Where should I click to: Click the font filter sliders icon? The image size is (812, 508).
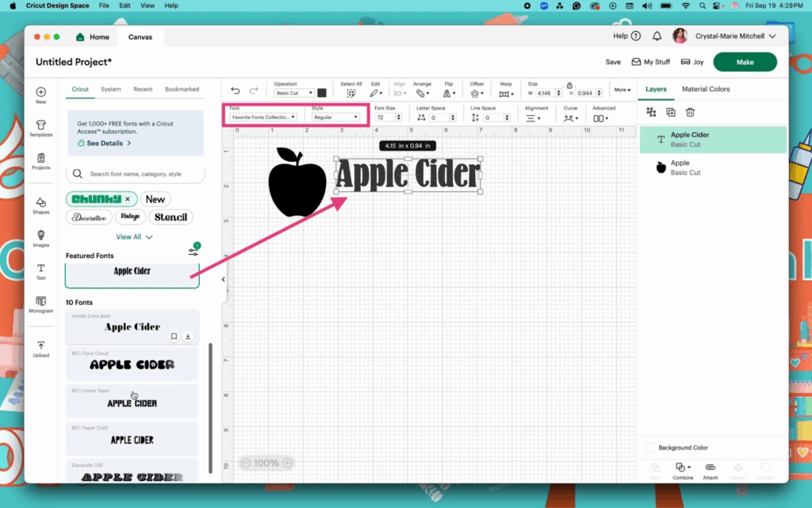(193, 252)
